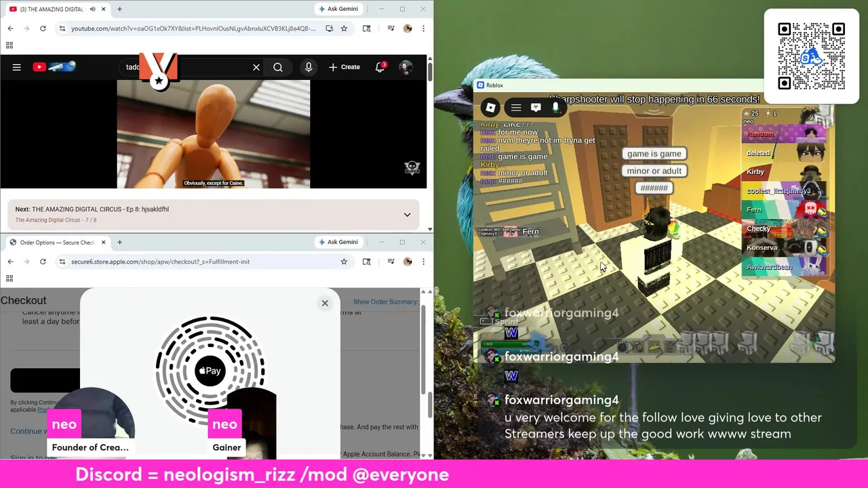This screenshot has width=868, height=488.
Task: Expand the Next episode playlist panel
Action: (x=407, y=215)
